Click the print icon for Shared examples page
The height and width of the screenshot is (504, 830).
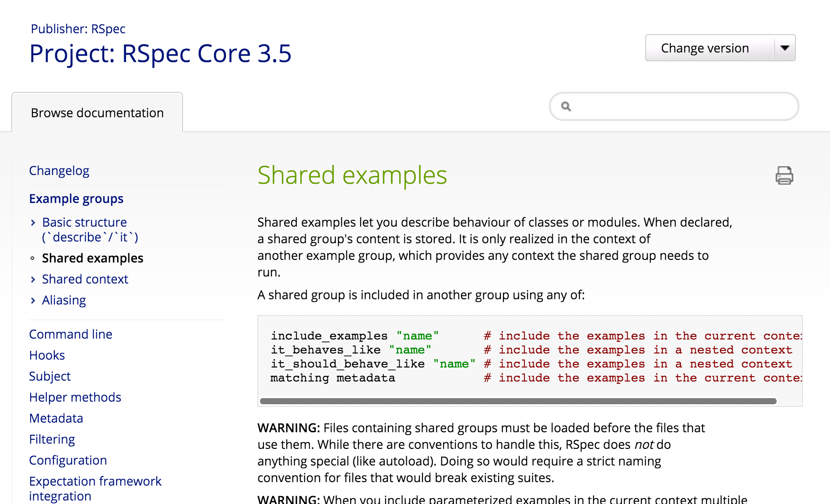(x=784, y=175)
